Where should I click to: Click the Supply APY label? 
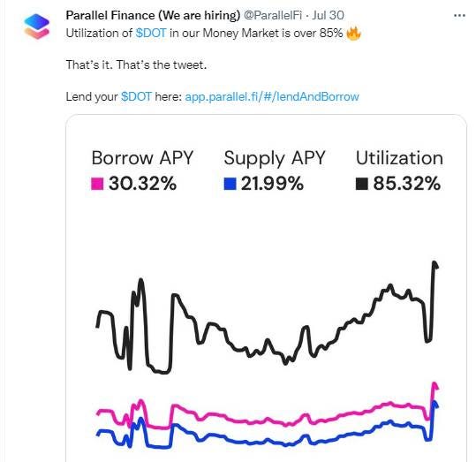[275, 158]
